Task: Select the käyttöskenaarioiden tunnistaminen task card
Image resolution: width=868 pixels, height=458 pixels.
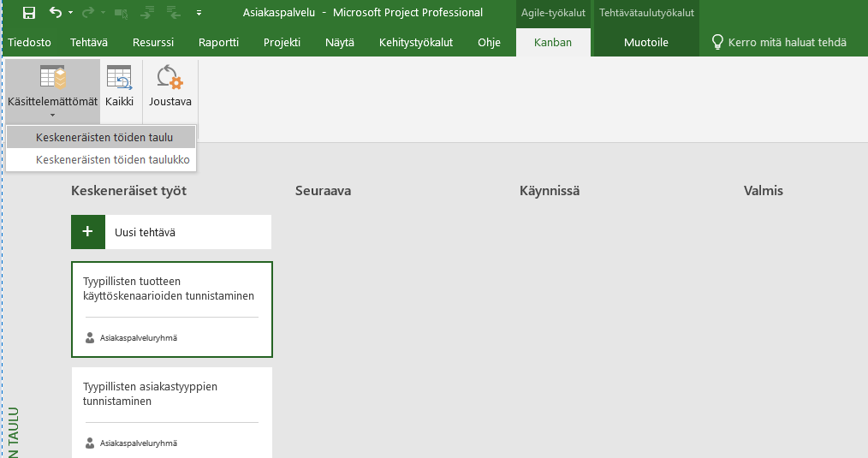Action: point(171,308)
